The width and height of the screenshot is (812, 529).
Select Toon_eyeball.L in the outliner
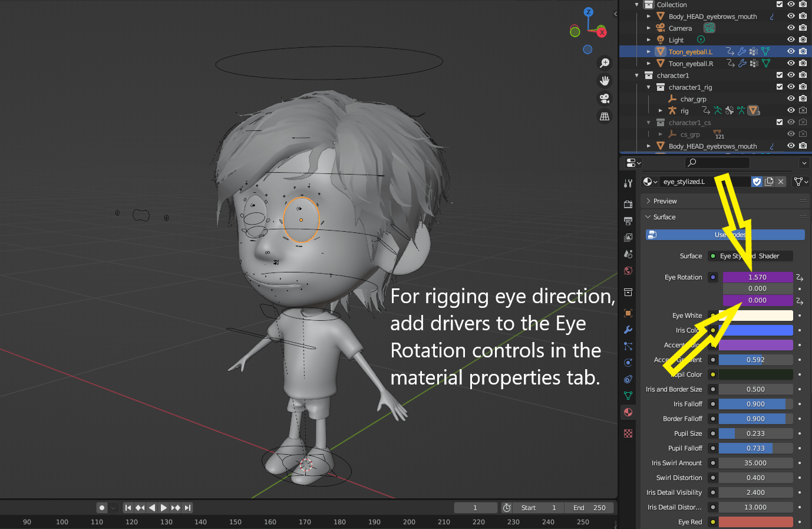(689, 51)
